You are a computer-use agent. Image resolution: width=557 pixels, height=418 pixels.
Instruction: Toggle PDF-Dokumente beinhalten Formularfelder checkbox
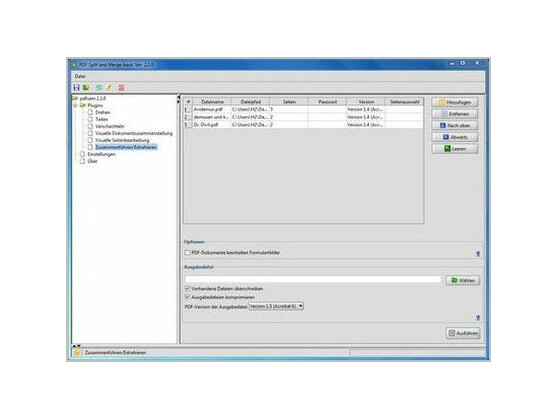(187, 253)
